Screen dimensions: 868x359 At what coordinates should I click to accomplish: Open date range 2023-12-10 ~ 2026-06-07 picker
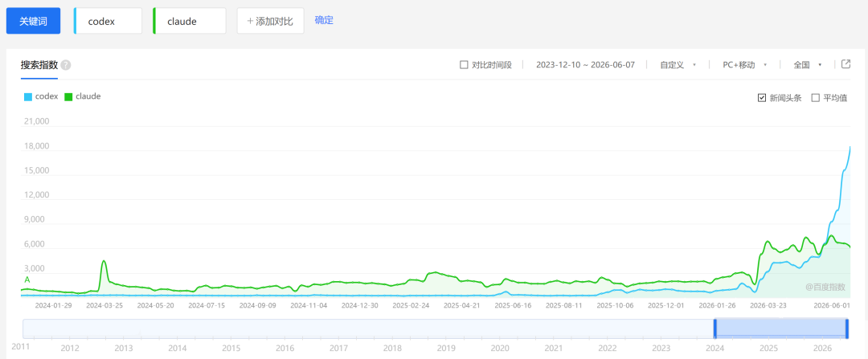point(585,65)
